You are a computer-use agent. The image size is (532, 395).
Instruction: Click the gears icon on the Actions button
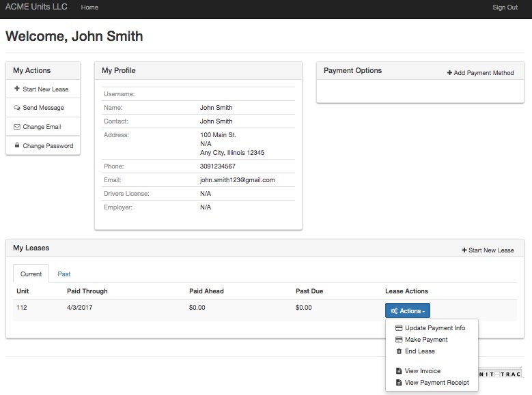pyautogui.click(x=394, y=310)
